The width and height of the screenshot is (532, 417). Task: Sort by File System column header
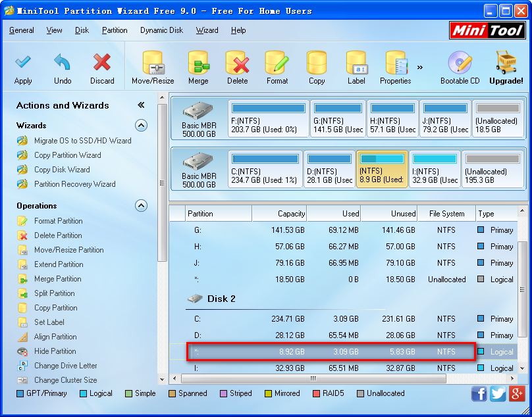[446, 214]
